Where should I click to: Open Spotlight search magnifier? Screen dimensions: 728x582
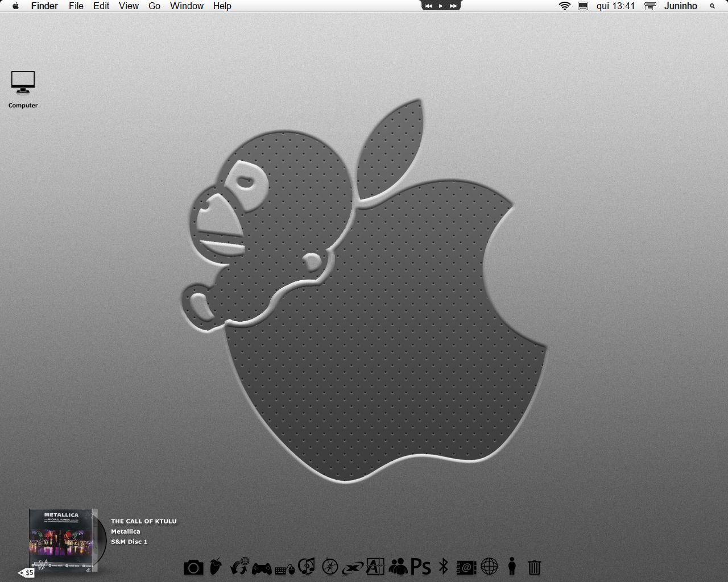[712, 6]
